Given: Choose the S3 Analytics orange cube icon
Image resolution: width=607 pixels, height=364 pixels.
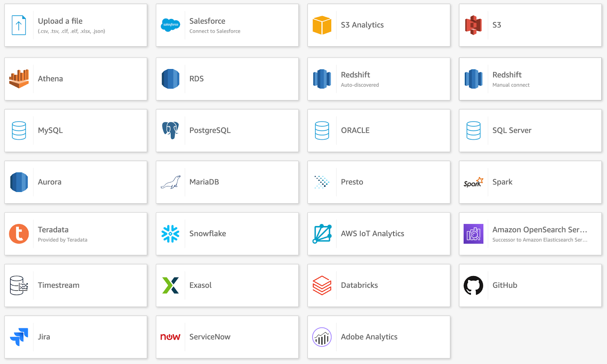Looking at the screenshot, I should coord(322,25).
